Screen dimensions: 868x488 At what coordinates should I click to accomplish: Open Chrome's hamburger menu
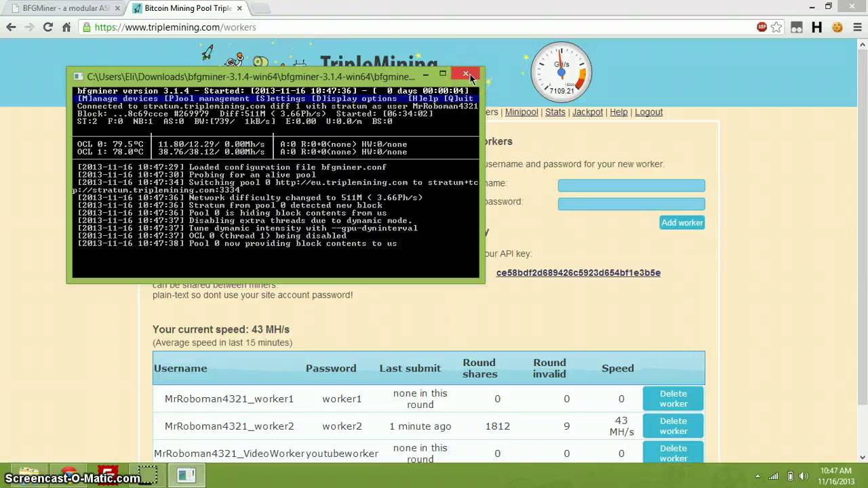pyautogui.click(x=856, y=27)
